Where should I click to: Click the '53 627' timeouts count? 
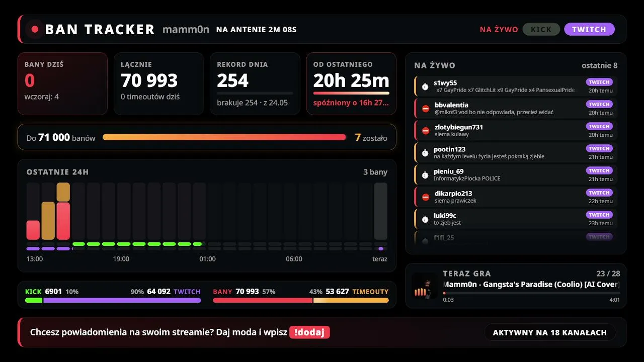[337, 292]
